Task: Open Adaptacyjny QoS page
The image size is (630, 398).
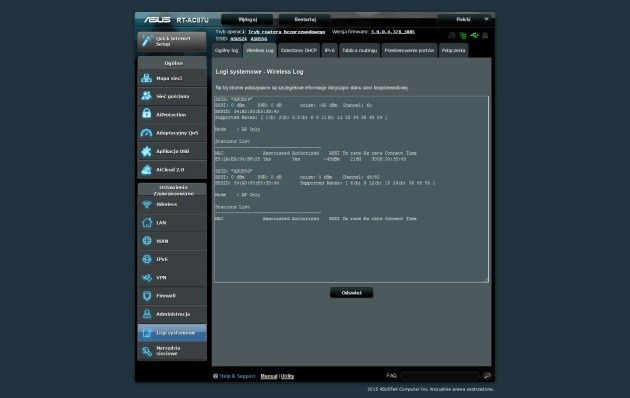Action: (172, 133)
